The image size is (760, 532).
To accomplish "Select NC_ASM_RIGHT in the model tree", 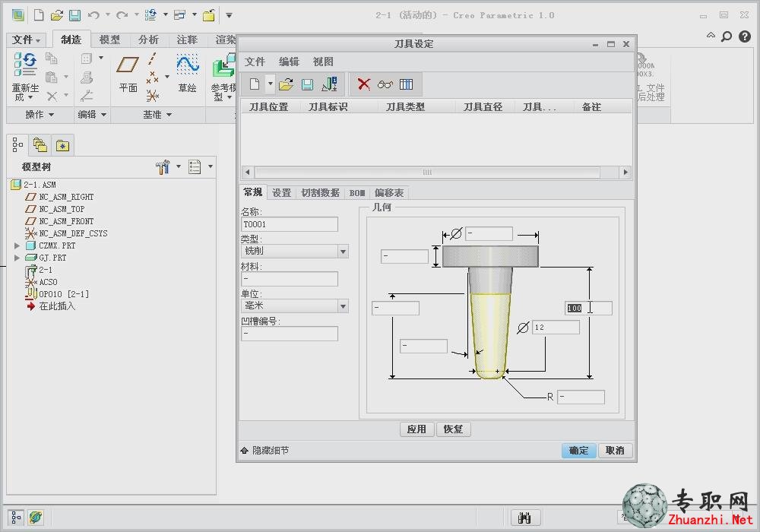I will [x=66, y=197].
